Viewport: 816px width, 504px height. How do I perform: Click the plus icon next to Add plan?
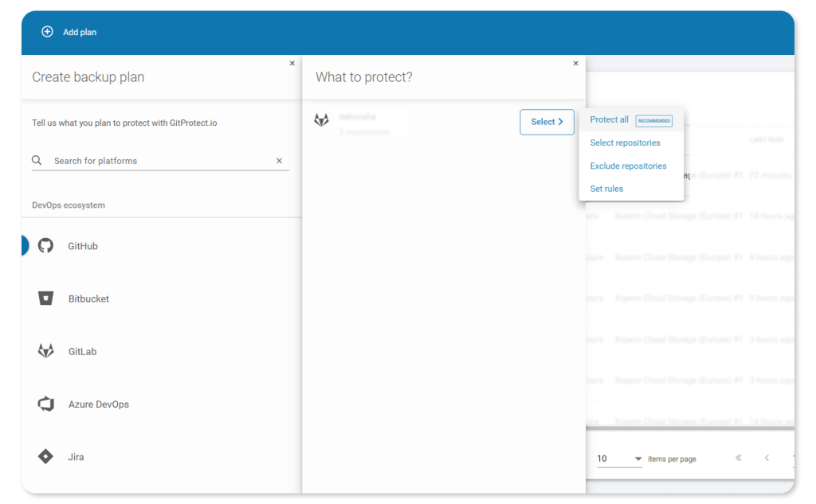tap(47, 33)
